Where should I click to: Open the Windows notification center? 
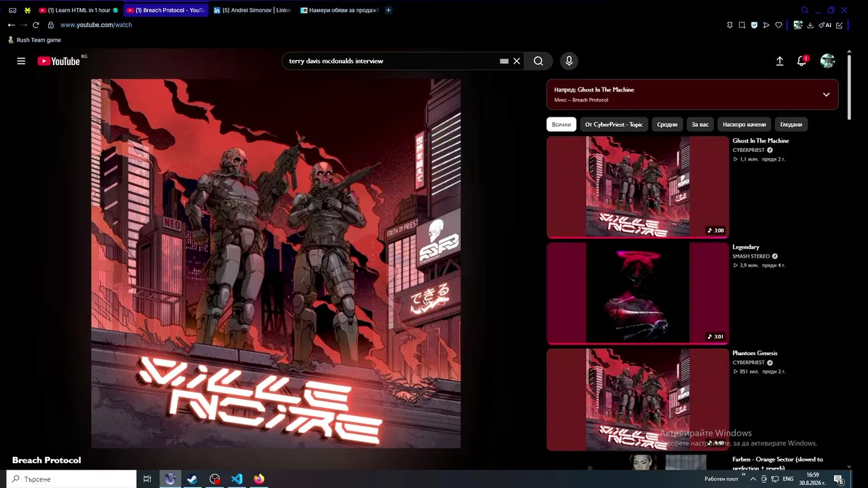(838, 479)
